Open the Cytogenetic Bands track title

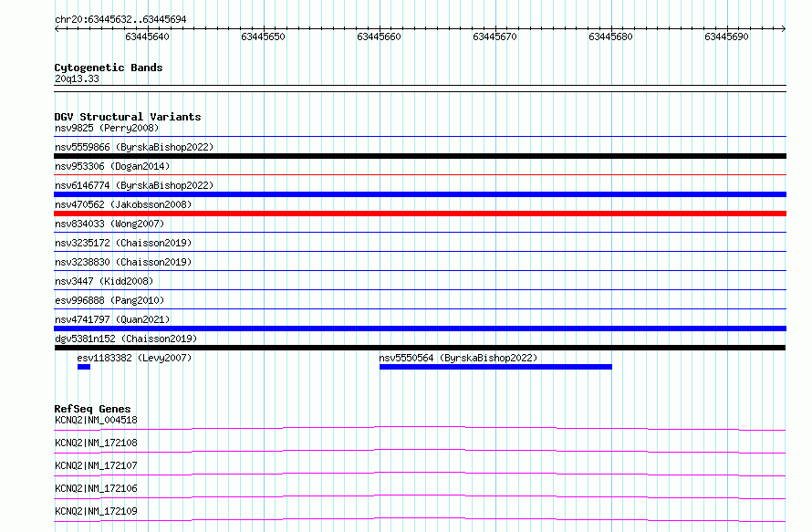(x=109, y=68)
